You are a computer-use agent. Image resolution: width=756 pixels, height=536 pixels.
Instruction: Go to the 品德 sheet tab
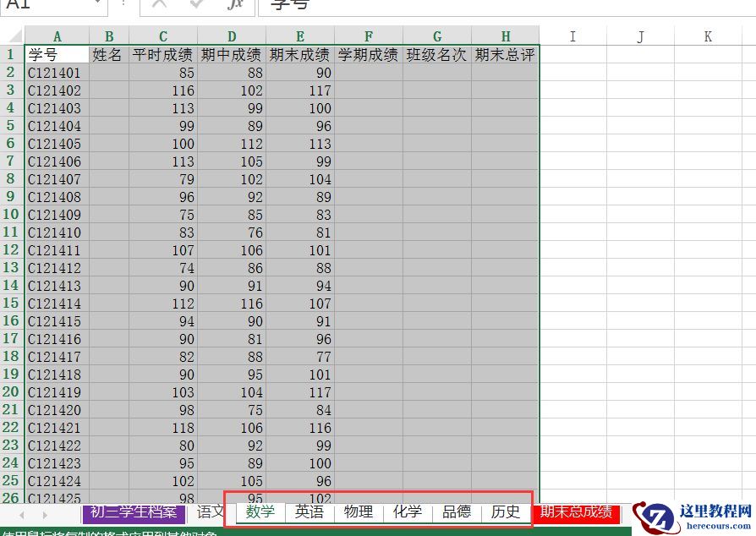click(456, 511)
